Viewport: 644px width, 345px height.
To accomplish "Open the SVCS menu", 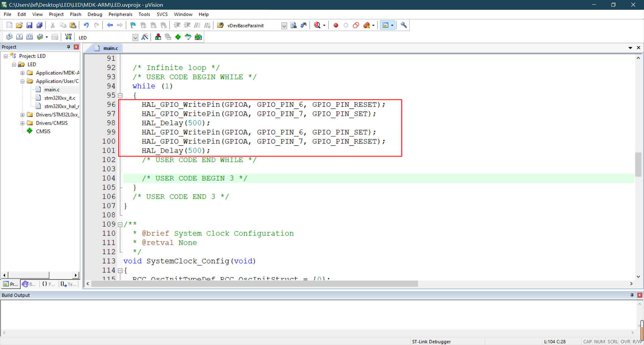I will (x=162, y=14).
